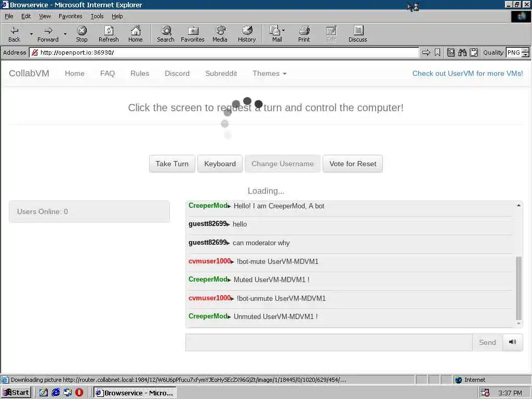The image size is (532, 399).
Task: Open the Favorites toolbar button
Action: tap(193, 34)
